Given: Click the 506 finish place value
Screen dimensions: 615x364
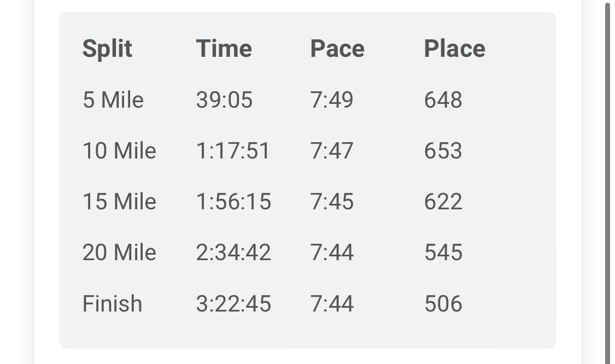Looking at the screenshot, I should point(443,303).
